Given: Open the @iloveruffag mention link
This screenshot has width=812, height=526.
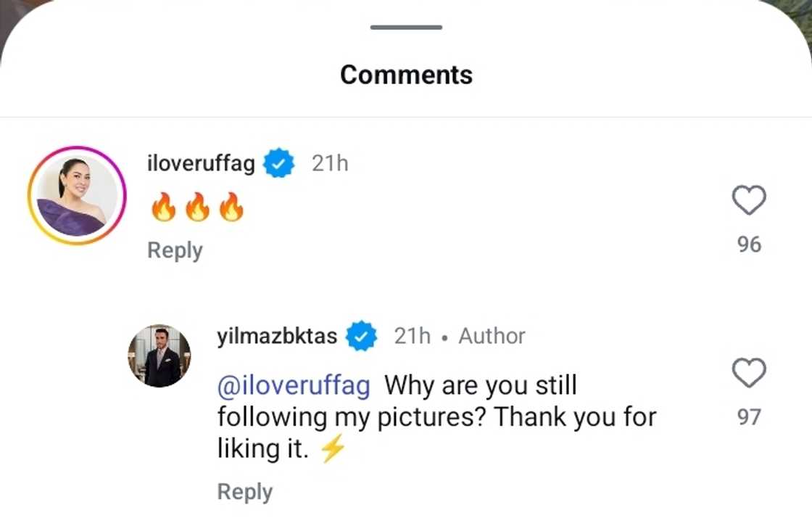Looking at the screenshot, I should point(294,385).
